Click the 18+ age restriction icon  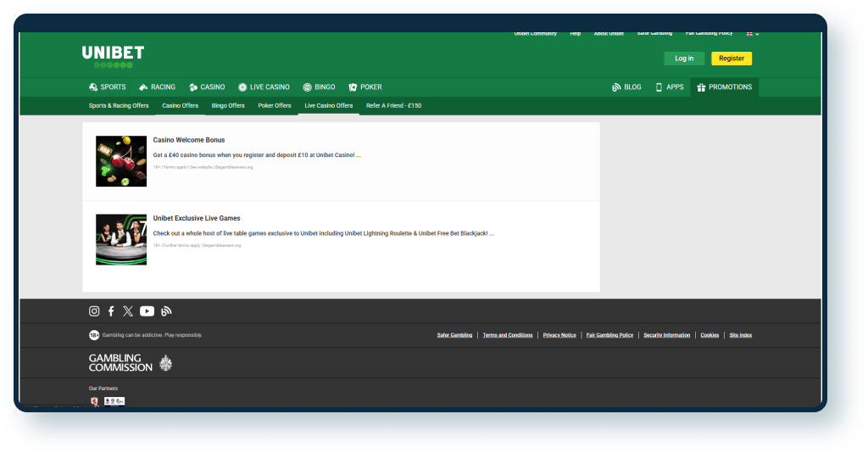click(x=94, y=335)
